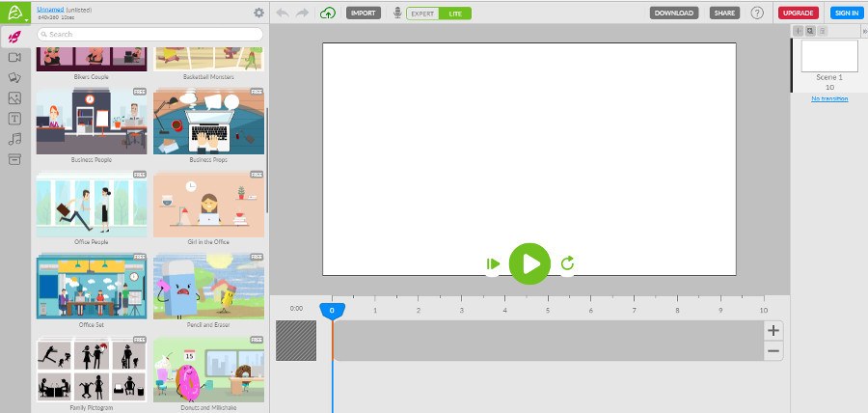Image resolution: width=868 pixels, height=413 pixels.
Task: Switch to EXPERT mode
Action: pos(422,14)
